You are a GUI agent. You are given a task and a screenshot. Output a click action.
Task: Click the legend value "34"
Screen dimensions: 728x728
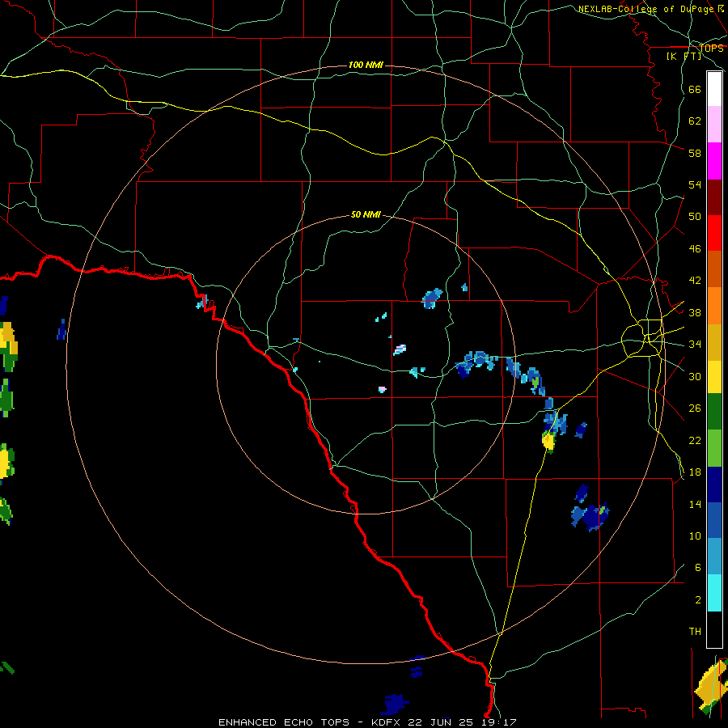pyautogui.click(x=695, y=345)
